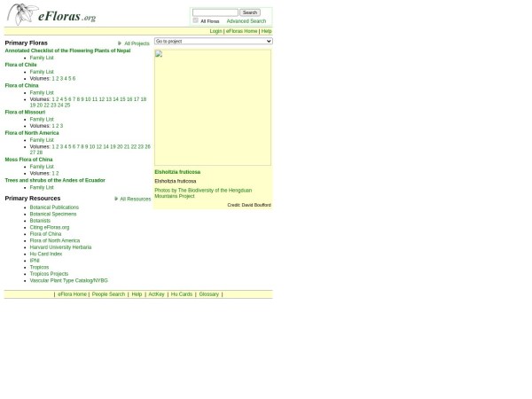The image size is (532, 399).
Task: Click the arrow icon beside All Resources
Action: (116, 199)
